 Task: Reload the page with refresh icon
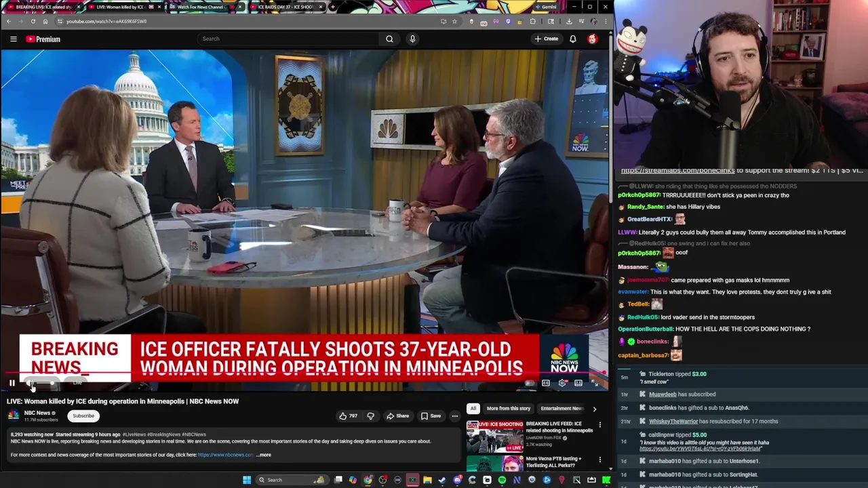(x=33, y=21)
